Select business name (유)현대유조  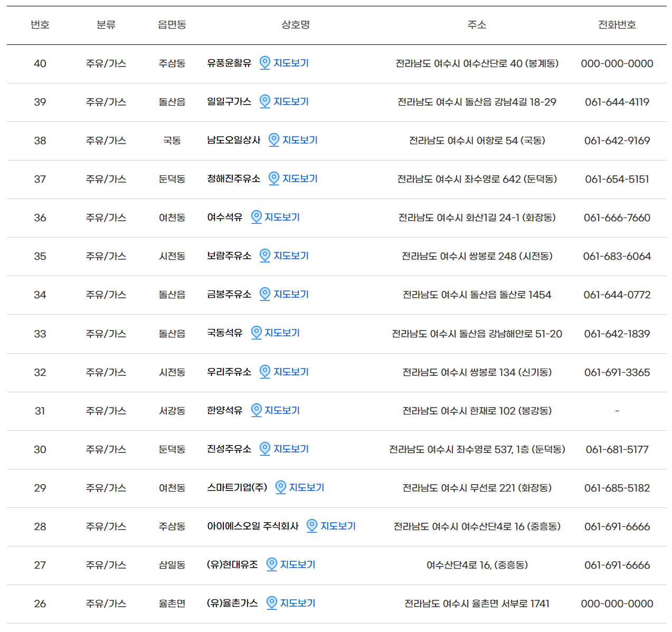point(233,564)
